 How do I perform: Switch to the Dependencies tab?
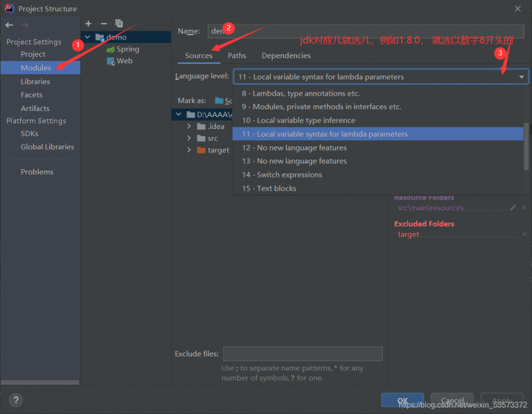[286, 55]
